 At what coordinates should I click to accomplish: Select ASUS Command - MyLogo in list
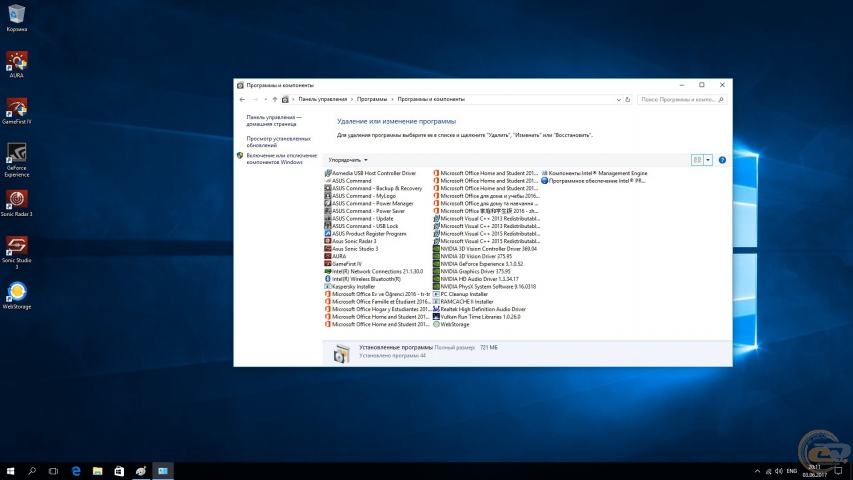(x=360, y=196)
